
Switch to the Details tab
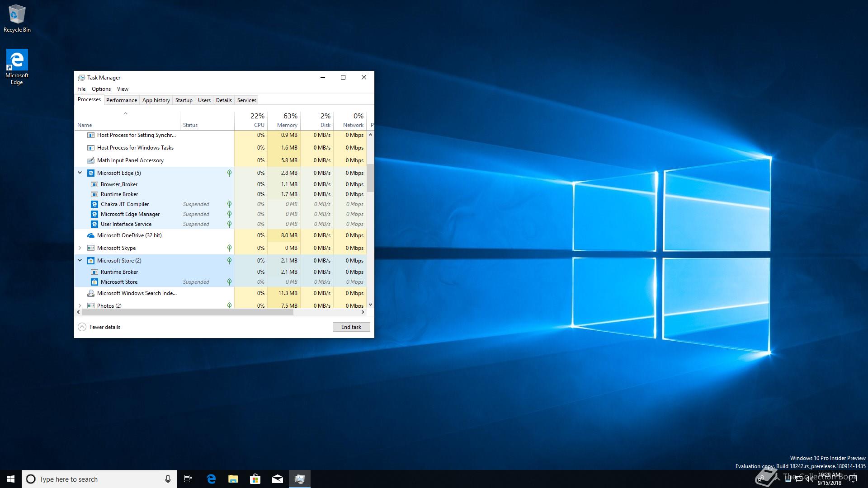(224, 100)
